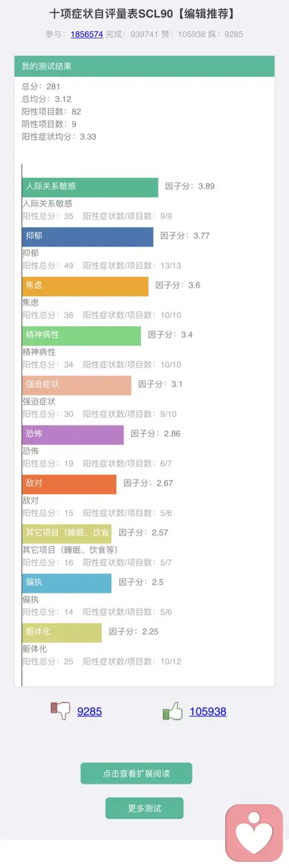Viewport: 289px width, 868px height.
Task: Click the 我的测试结果 header bar
Action: point(144,66)
